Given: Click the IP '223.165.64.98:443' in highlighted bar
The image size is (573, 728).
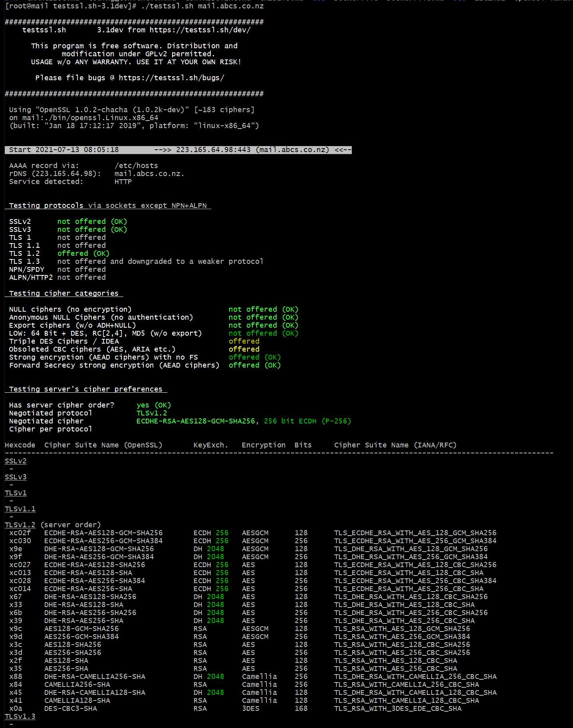Looking at the screenshot, I should click(x=213, y=150).
